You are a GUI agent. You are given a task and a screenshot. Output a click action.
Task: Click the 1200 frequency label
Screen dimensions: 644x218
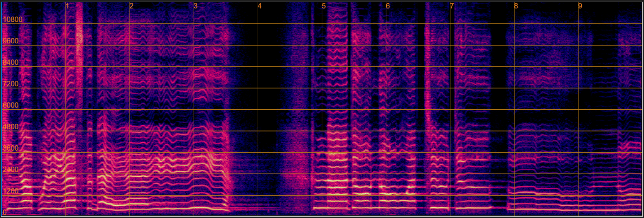click(x=11, y=191)
